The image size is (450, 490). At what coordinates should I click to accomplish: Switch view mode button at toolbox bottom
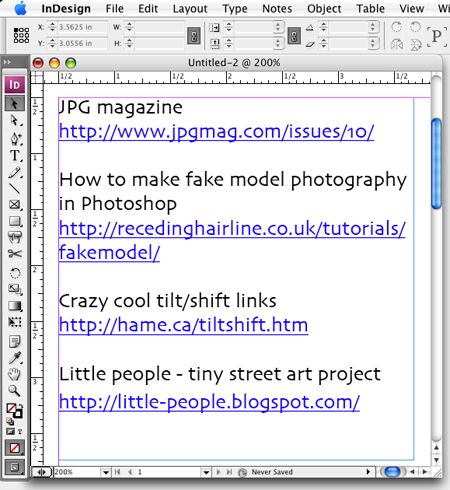click(x=14, y=467)
